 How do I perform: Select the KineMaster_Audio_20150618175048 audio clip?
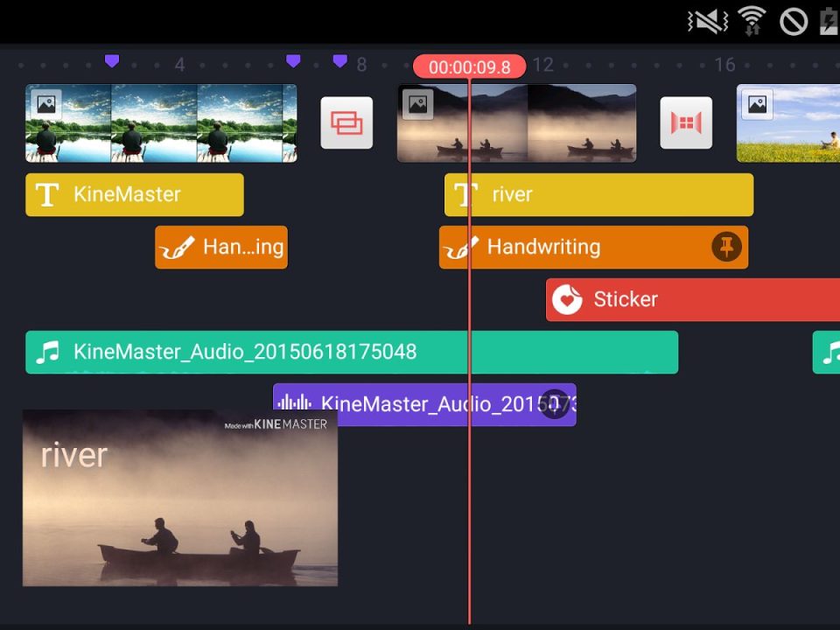pyautogui.click(x=350, y=352)
